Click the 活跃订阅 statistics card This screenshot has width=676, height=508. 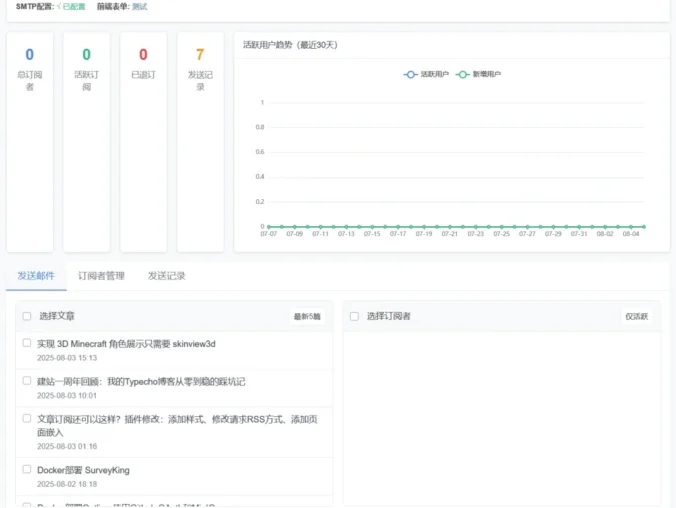click(86, 140)
